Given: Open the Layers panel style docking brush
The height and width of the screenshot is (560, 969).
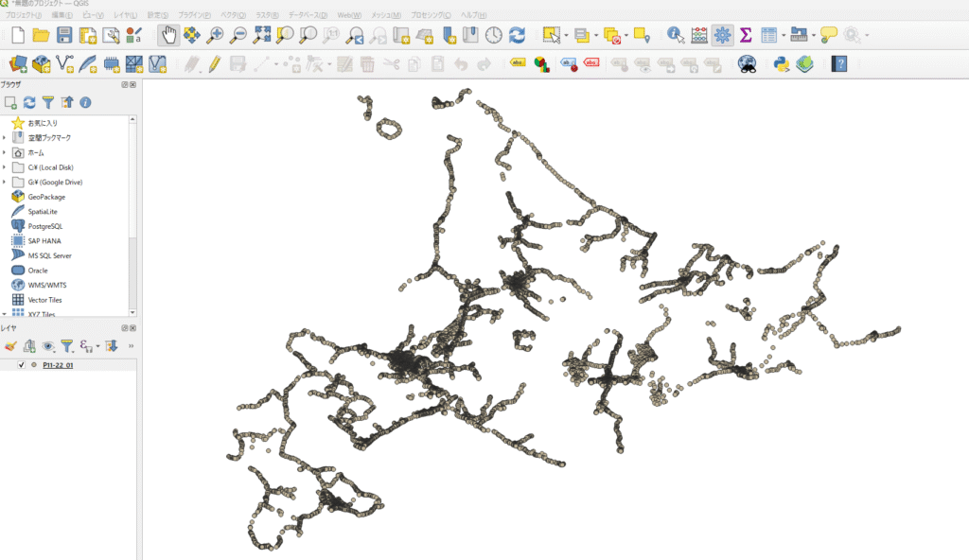Looking at the screenshot, I should [x=10, y=346].
